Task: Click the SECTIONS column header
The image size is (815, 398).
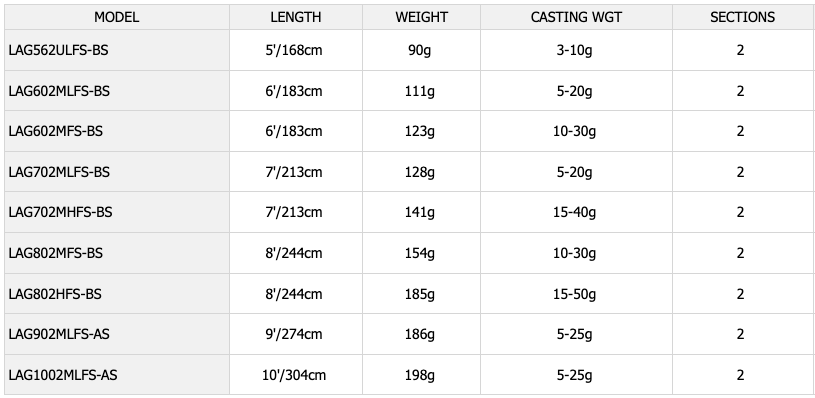Action: 743,17
